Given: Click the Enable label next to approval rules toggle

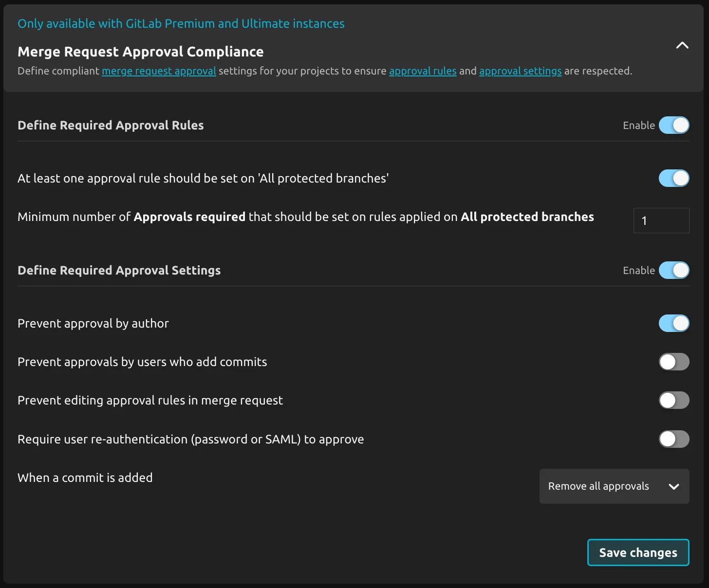Looking at the screenshot, I should pyautogui.click(x=638, y=125).
